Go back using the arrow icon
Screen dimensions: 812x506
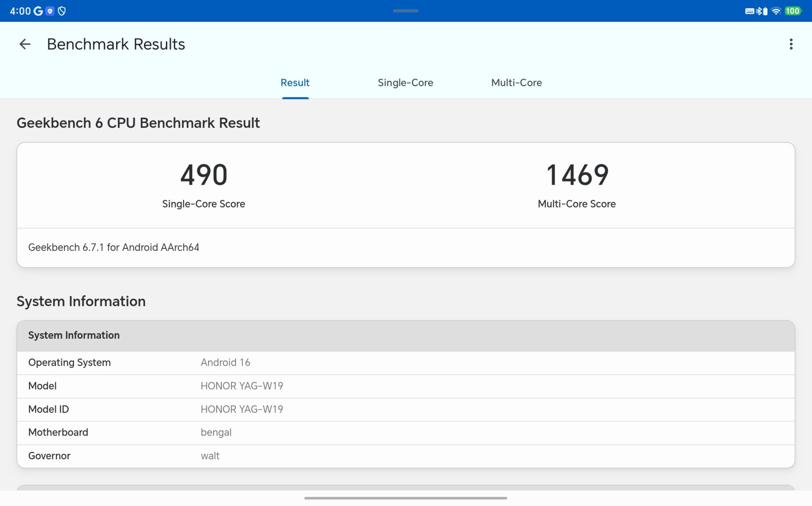point(25,44)
